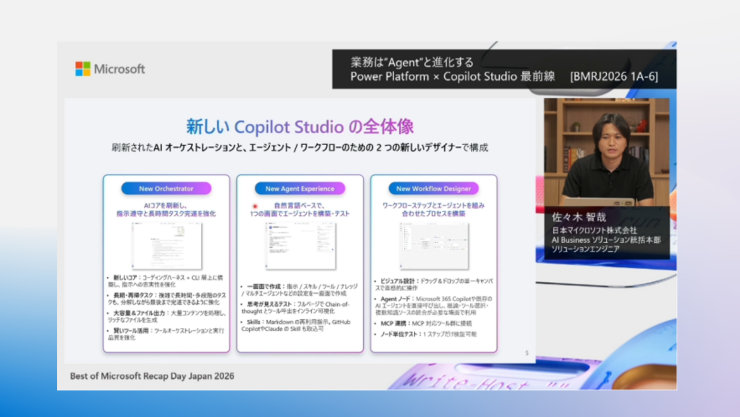740x417 pixels.
Task: Select the New Workflow Designer pill label
Action: [x=433, y=188]
